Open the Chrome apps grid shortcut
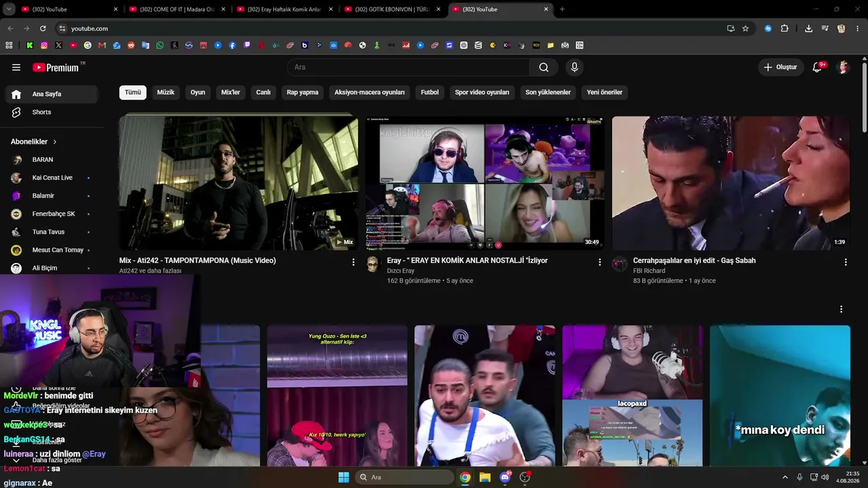 pyautogui.click(x=9, y=45)
